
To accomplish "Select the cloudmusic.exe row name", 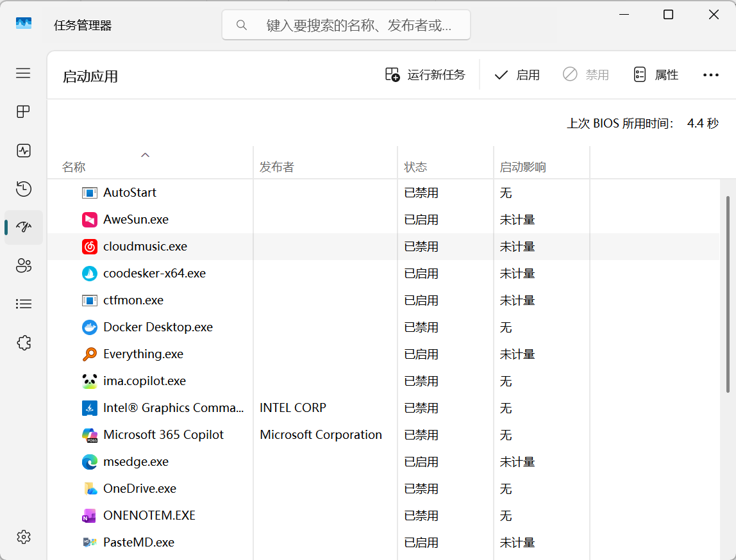I will point(145,246).
